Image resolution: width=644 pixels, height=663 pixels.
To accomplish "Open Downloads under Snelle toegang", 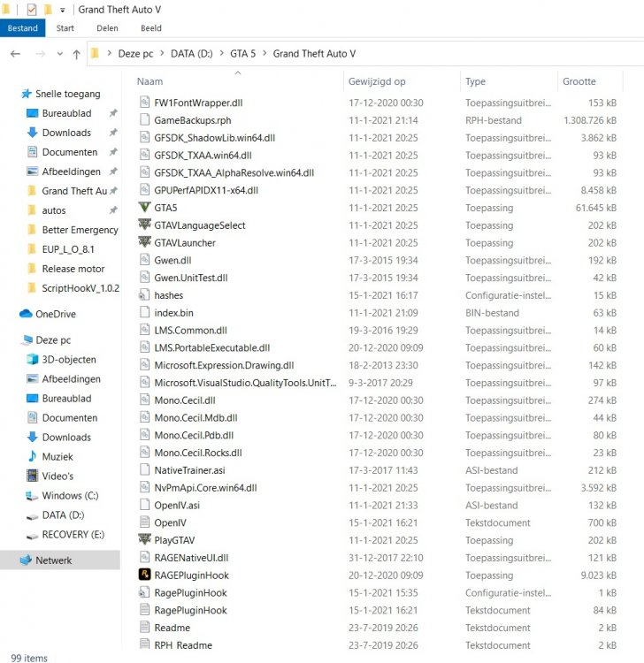I will 66,133.
